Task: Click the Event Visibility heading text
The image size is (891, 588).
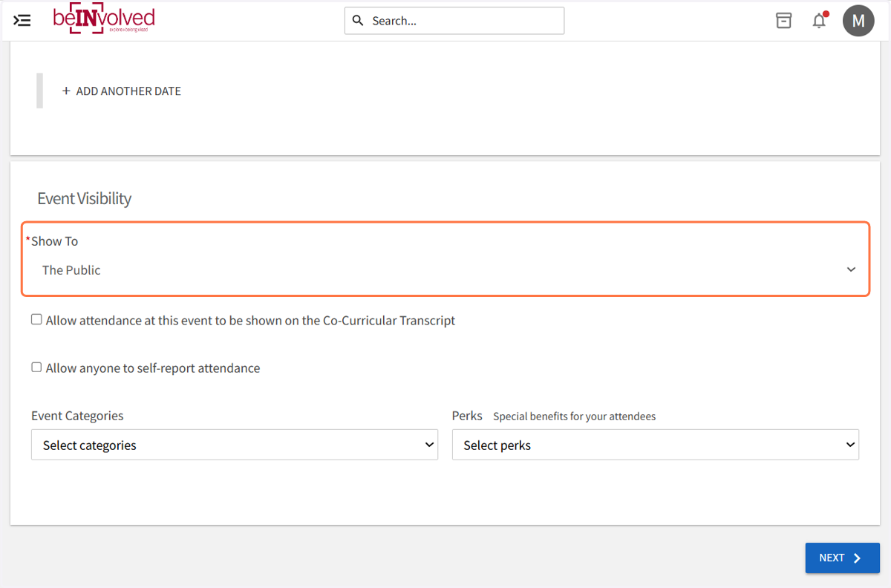Action: click(84, 198)
